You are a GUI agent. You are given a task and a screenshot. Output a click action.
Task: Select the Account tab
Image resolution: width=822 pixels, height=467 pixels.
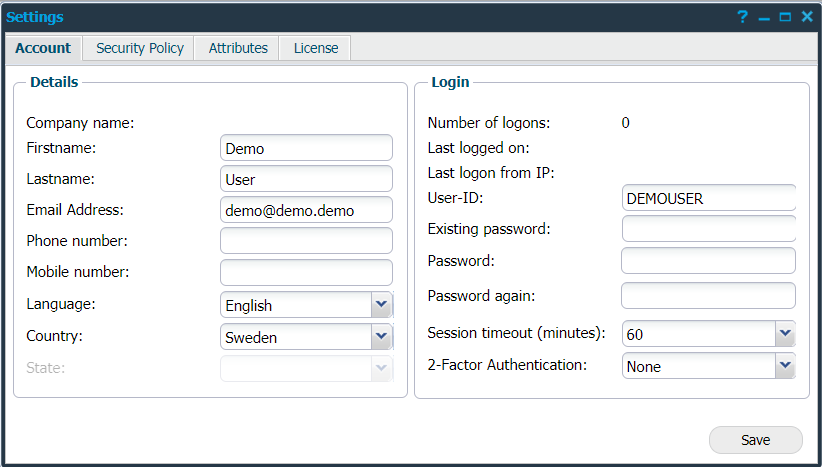(x=43, y=48)
